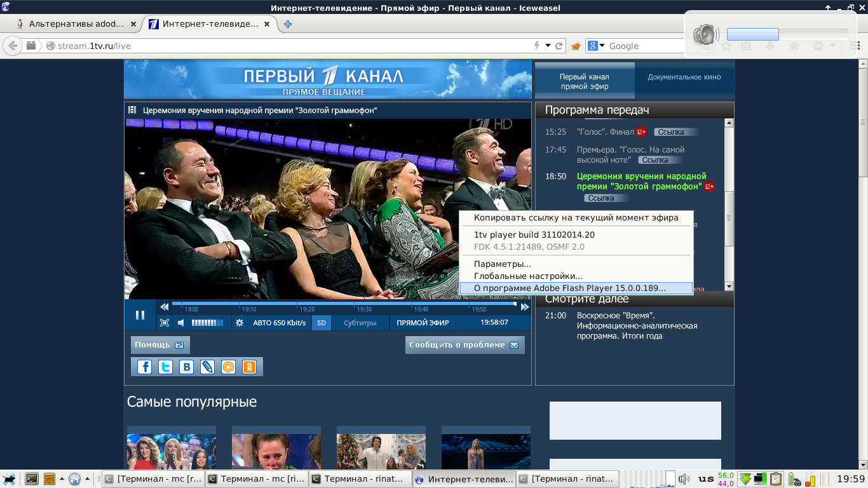Open АВТО 650 Kbit/s bitrate selector
The width and height of the screenshot is (868, 488).
click(x=279, y=323)
